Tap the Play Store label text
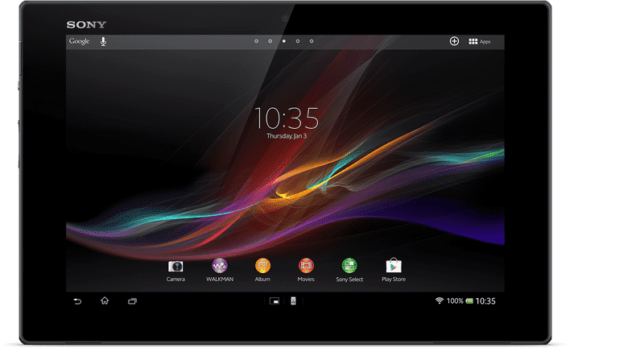Screen dimensions: 644x348 pyautogui.click(x=394, y=280)
